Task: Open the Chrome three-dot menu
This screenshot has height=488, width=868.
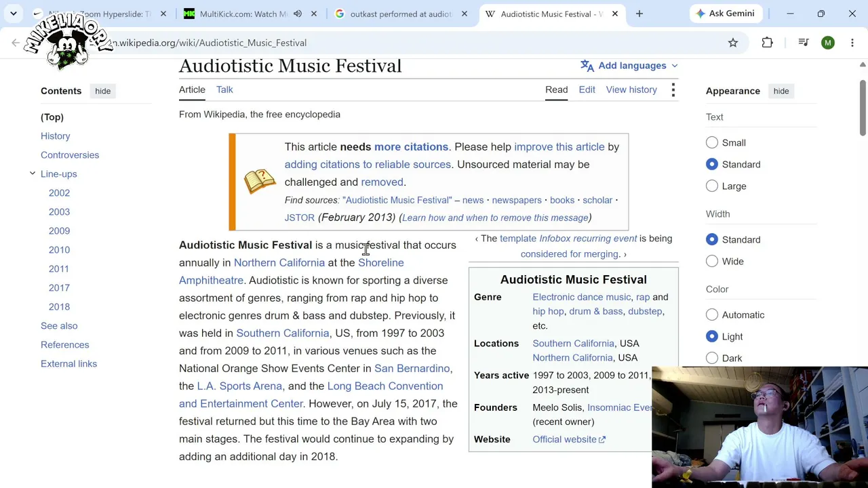Action: point(852,43)
